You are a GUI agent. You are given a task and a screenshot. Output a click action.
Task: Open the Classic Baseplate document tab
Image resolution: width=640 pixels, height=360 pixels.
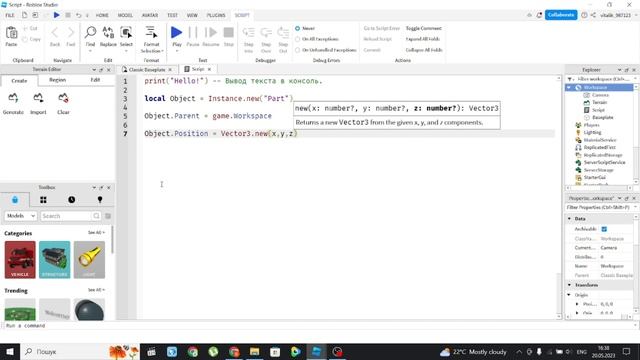(147, 70)
